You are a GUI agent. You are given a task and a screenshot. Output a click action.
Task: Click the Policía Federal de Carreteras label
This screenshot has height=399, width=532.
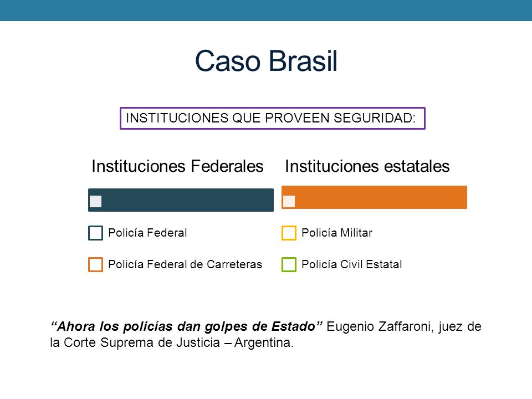185,264
